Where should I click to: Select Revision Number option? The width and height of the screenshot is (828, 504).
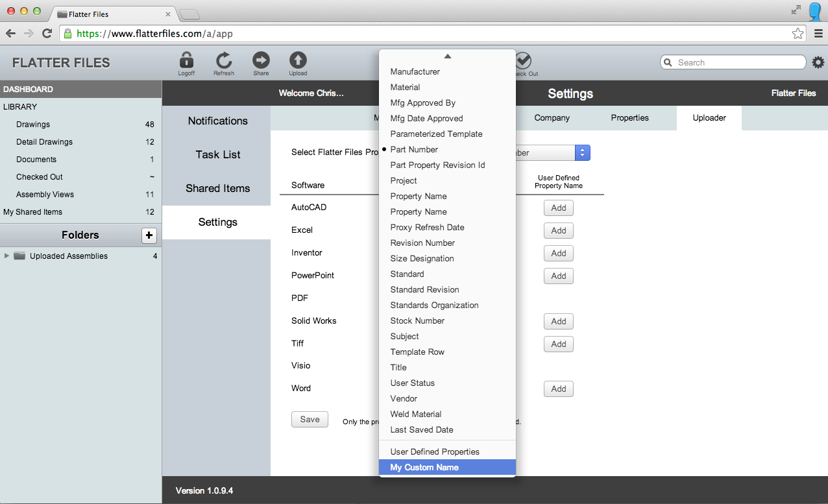tap(447, 243)
